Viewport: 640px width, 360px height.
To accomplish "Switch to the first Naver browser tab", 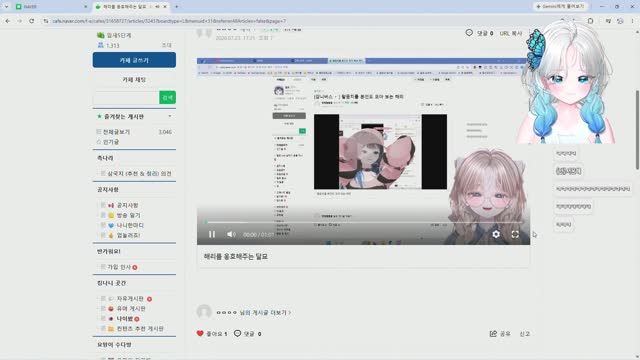I will pos(48,7).
